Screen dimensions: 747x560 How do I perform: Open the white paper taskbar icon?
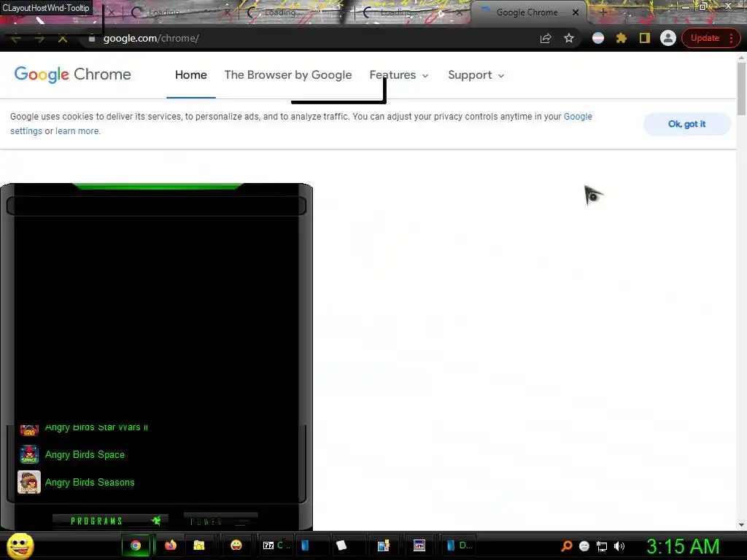[341, 545]
